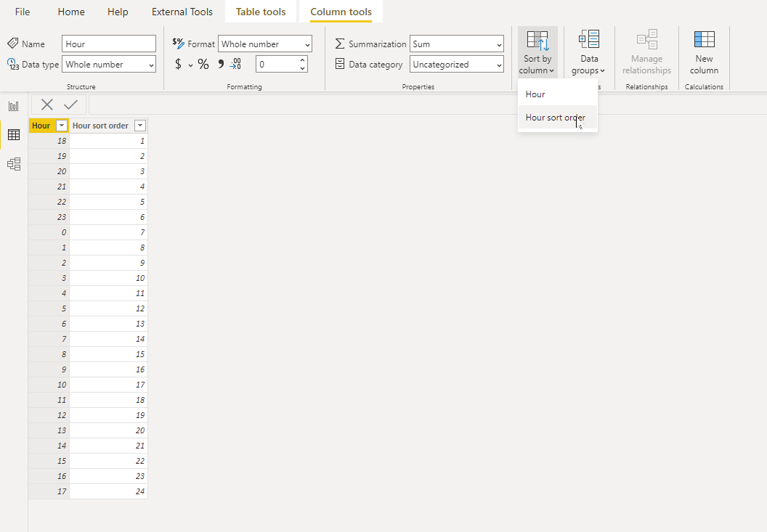Click the Format icon
Viewport: 767px width, 532px height.
[x=179, y=44]
